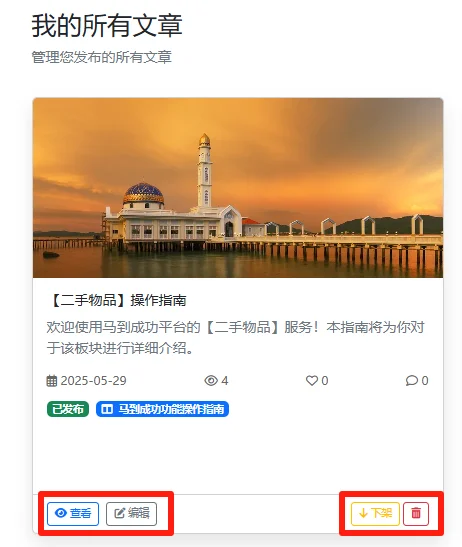The height and width of the screenshot is (547, 462).
Task: Open the mosque cover image thumbnail
Action: 238,188
